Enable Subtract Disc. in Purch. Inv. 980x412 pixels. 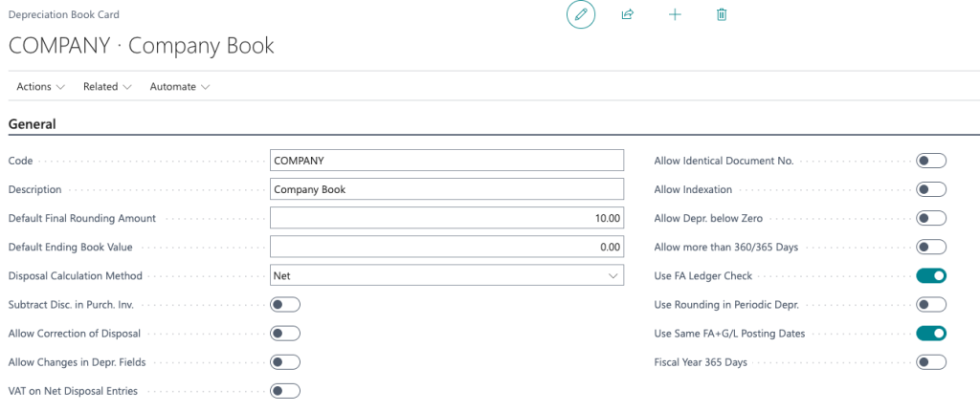click(x=285, y=305)
